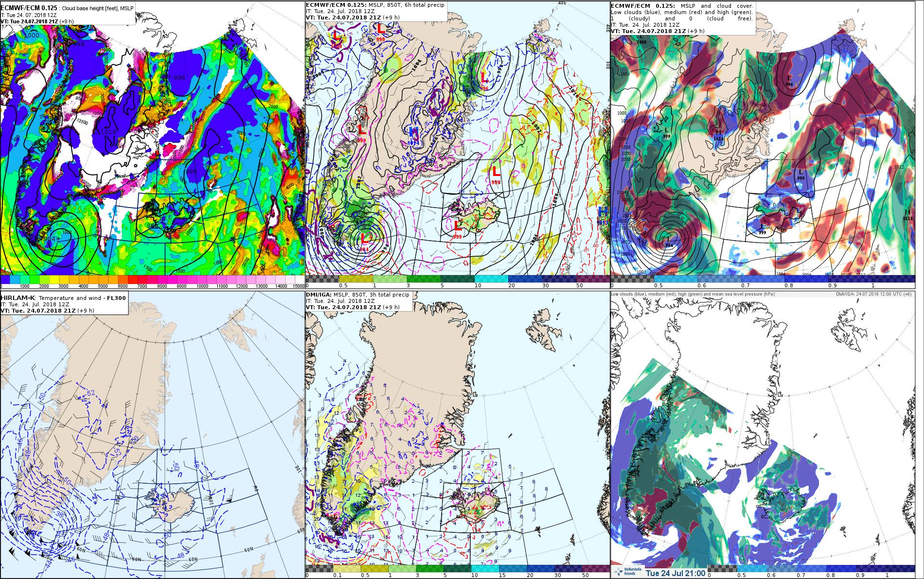Click the valid time line in the cloud base panel
Image resolution: width=924 pixels, height=579 pixels.
(37, 21)
